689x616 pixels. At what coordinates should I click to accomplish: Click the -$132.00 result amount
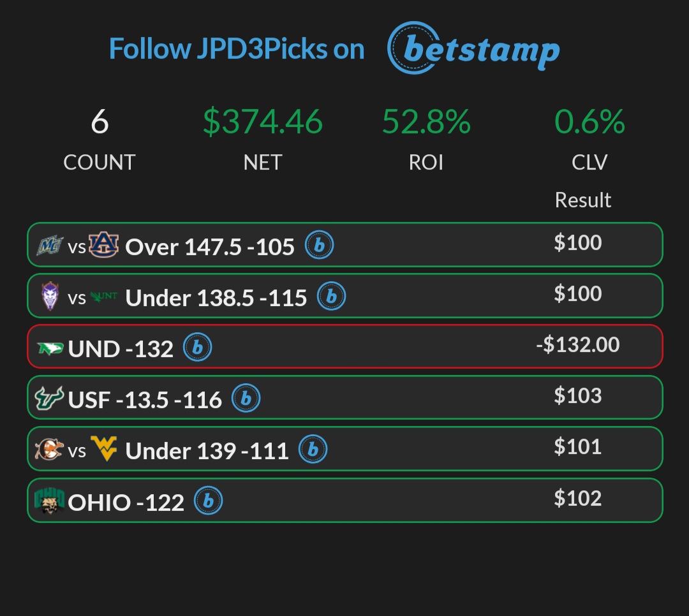(577, 345)
